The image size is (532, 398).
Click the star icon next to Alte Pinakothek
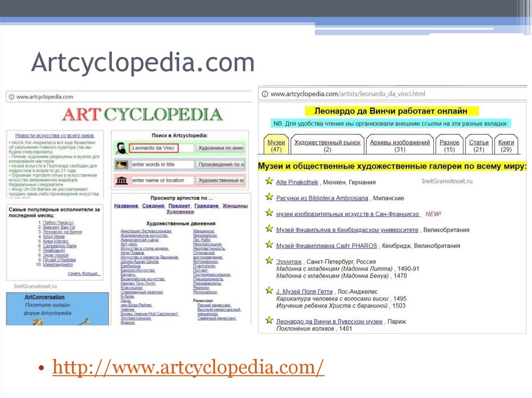(x=269, y=181)
